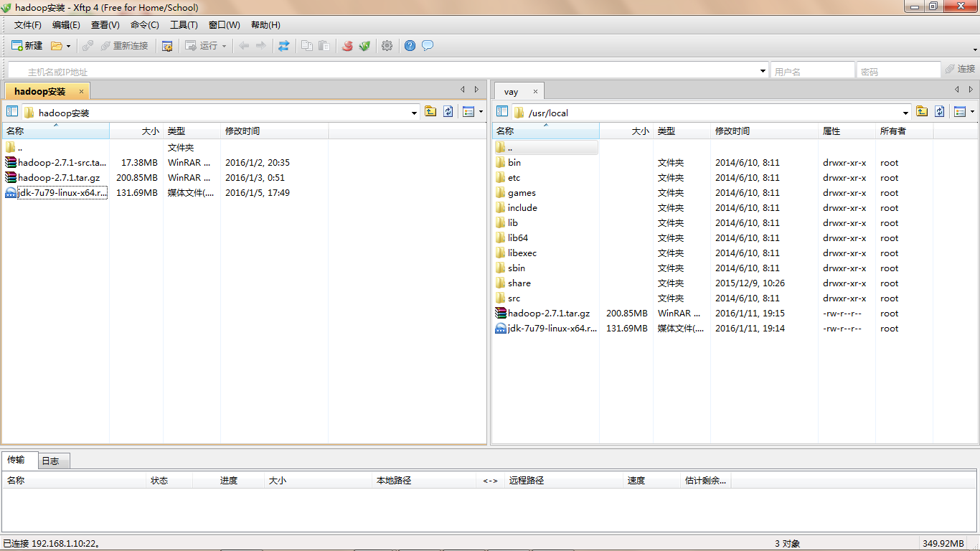
Task: Go up one folder in remote pane
Action: pyautogui.click(x=922, y=111)
